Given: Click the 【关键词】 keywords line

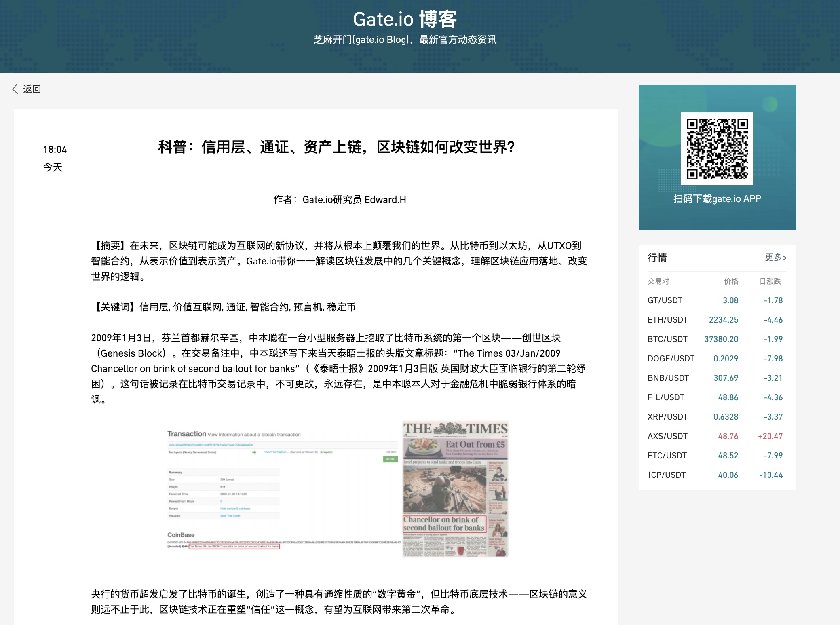Looking at the screenshot, I should tap(223, 307).
